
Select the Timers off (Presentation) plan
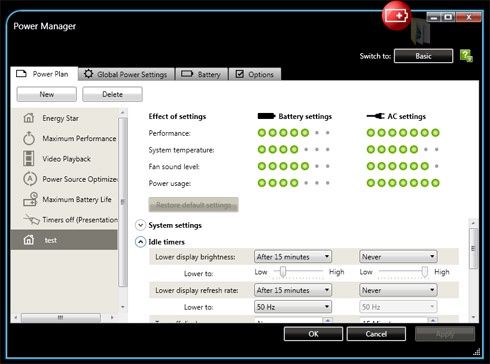64,220
